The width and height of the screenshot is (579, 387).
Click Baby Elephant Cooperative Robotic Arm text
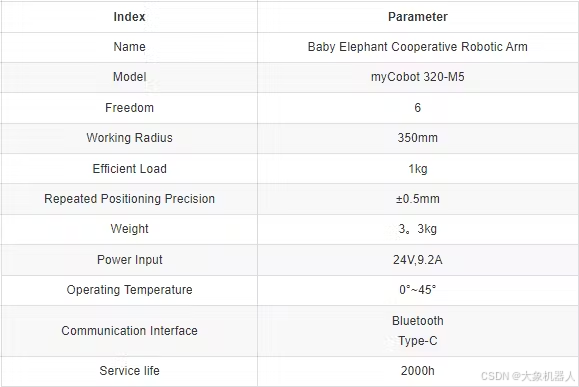[418, 47]
